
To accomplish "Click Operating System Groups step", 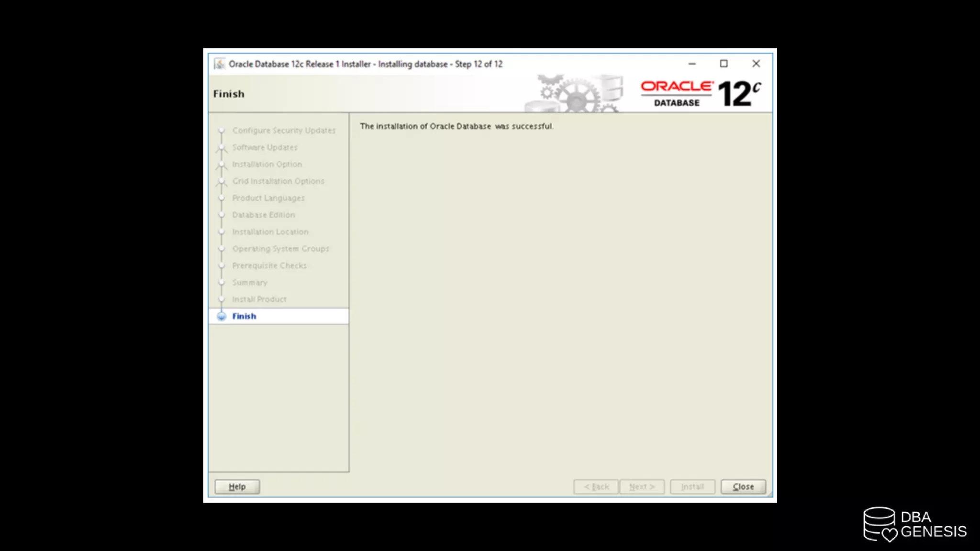I will (280, 249).
